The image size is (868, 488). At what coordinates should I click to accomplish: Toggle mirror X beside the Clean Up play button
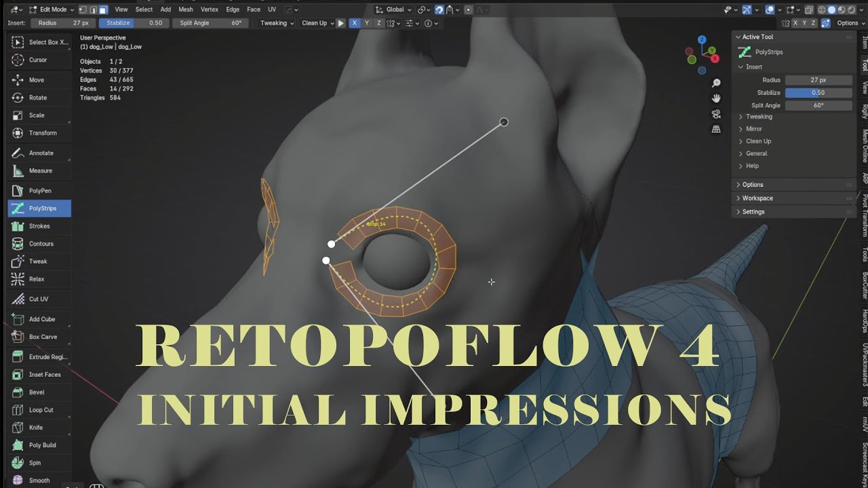354,23
